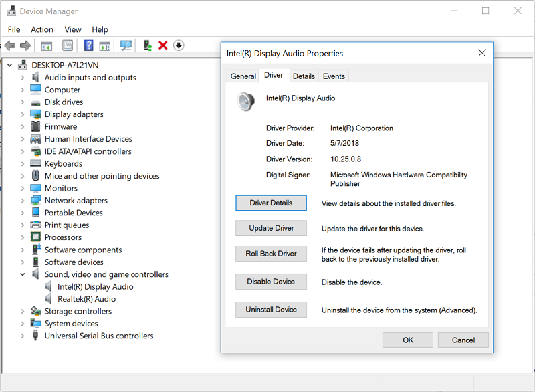The width and height of the screenshot is (535, 392).
Task: Click the Intel(R) Corporation provider text
Action: click(362, 128)
